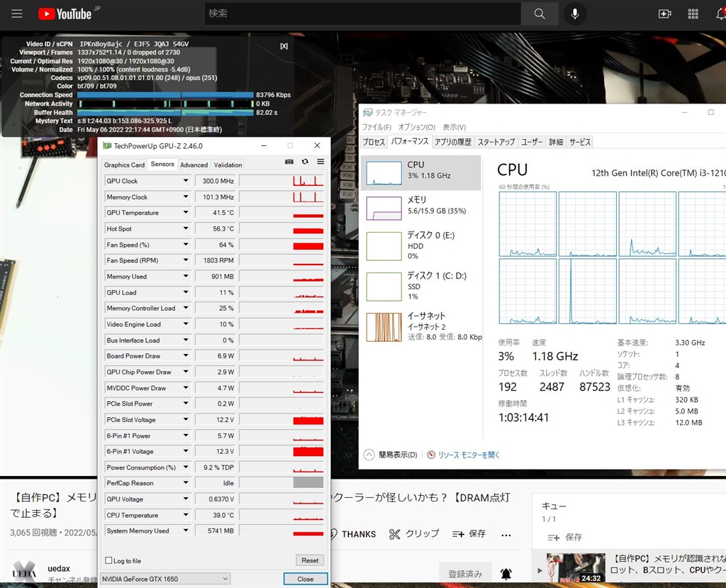Click the Fan Speed value 1803 RPM
This screenshot has width=726, height=588.
pyautogui.click(x=216, y=260)
